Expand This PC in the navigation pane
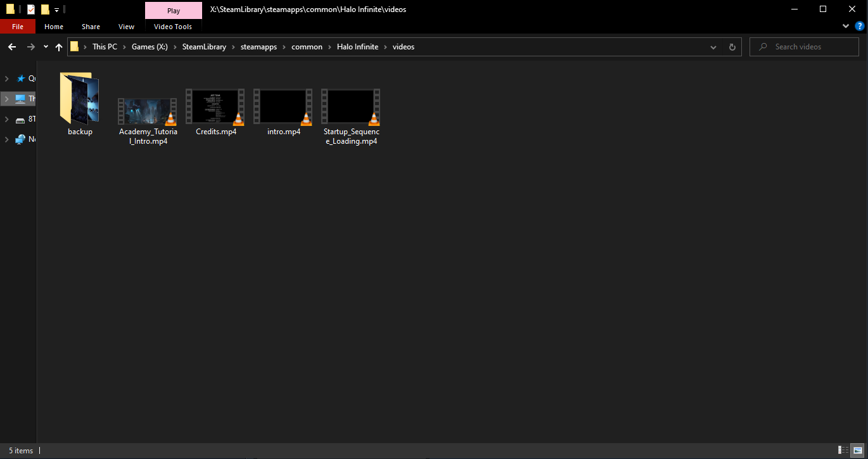The height and width of the screenshot is (459, 868). click(7, 99)
